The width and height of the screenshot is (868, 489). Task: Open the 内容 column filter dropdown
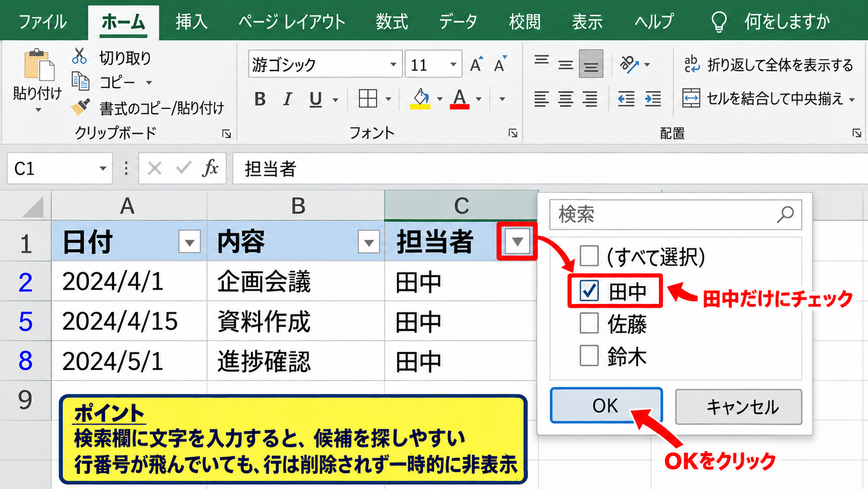click(369, 242)
